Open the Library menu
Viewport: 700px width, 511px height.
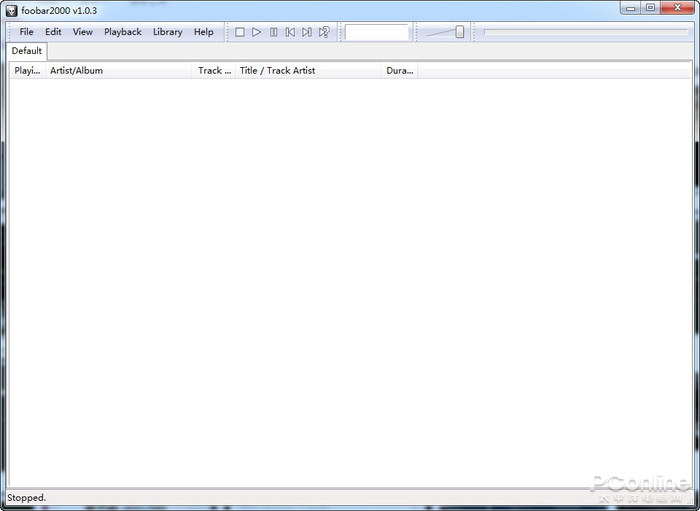167,32
